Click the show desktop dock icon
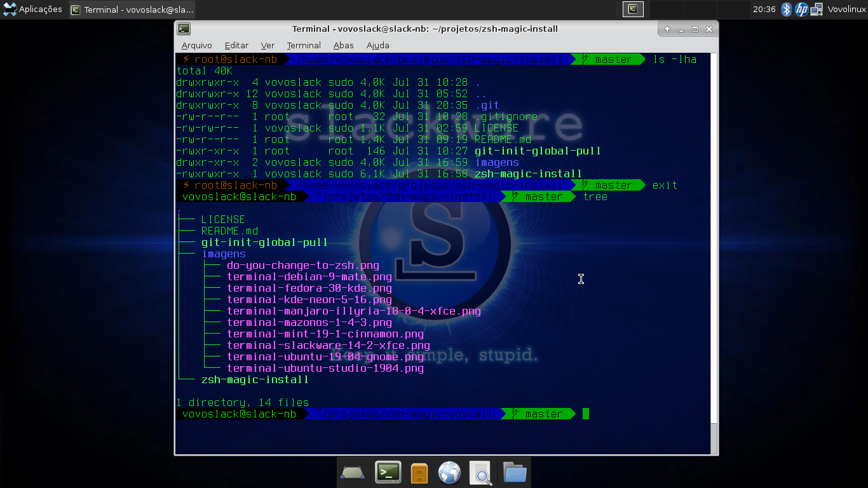The width and height of the screenshot is (868, 488). click(353, 472)
